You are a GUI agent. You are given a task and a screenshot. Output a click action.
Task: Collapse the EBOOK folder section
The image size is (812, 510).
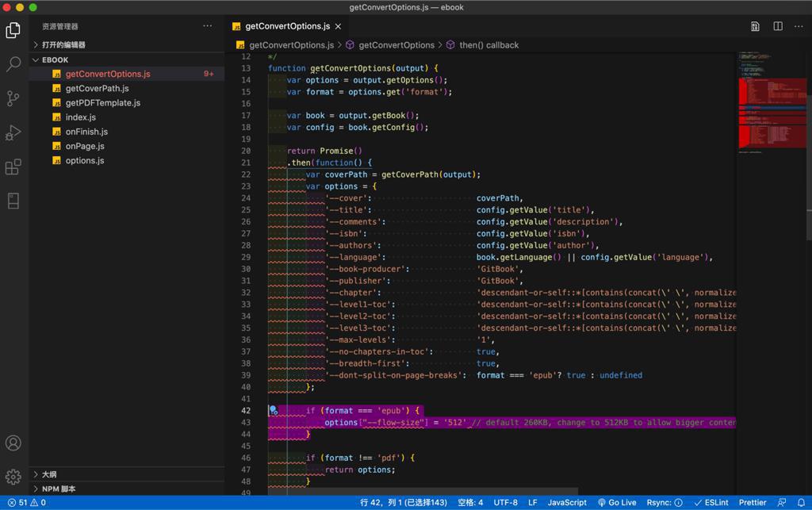click(55, 59)
